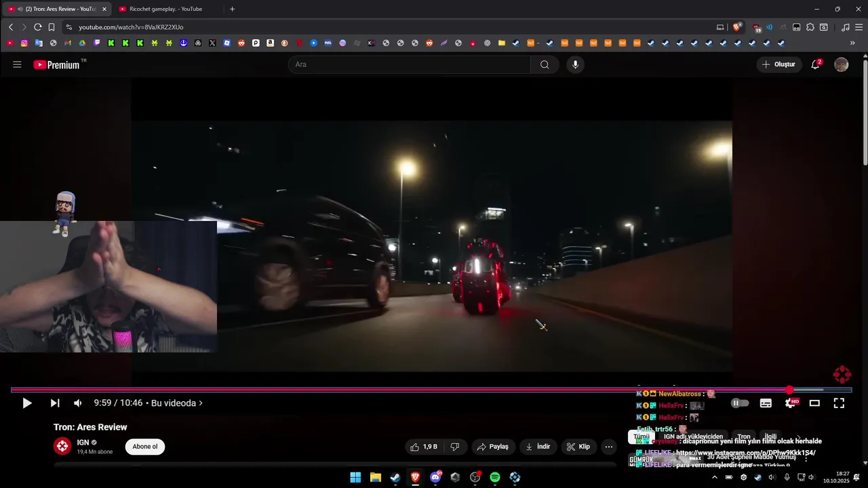The width and height of the screenshot is (868, 488).
Task: Expand hidden bookmarks overflow chevron
Action: [852, 43]
